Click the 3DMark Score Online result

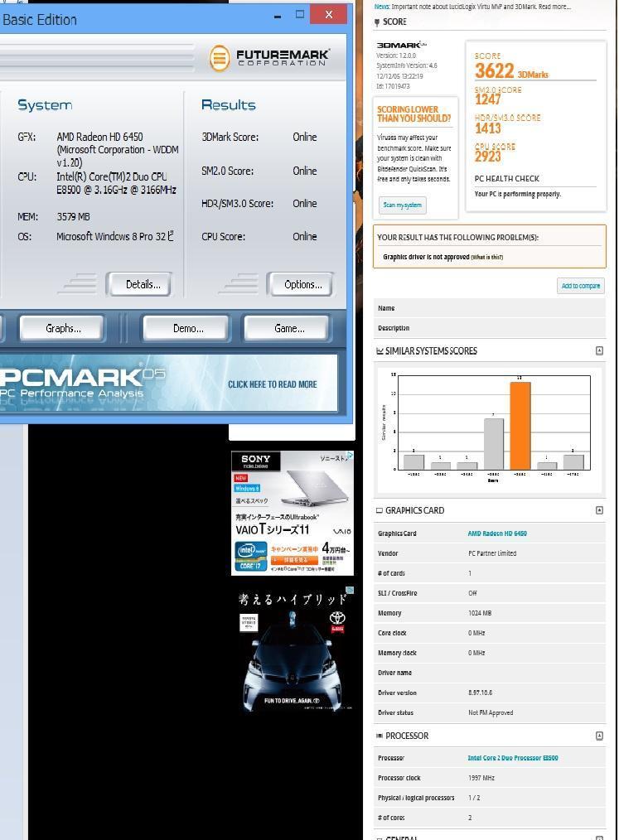(304, 138)
